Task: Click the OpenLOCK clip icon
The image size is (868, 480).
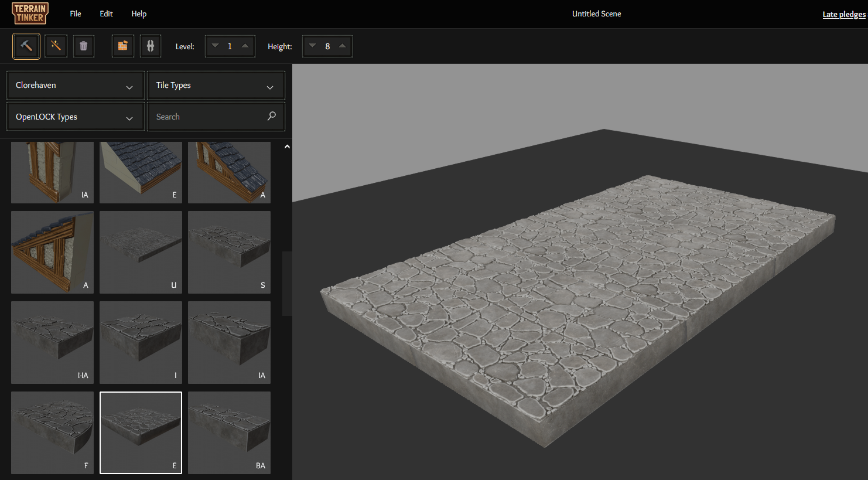Action: 151,46
